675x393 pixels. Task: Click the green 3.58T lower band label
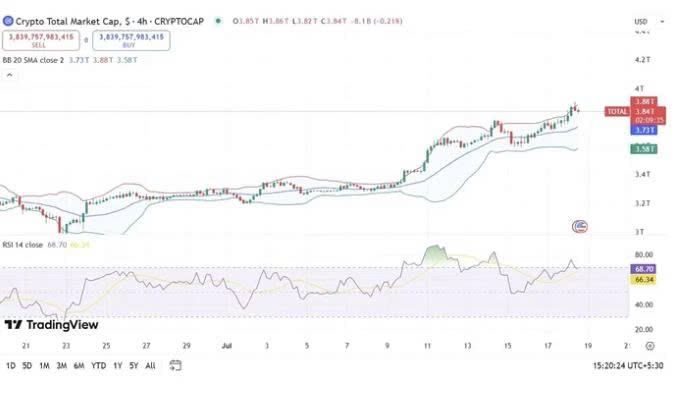tap(644, 149)
